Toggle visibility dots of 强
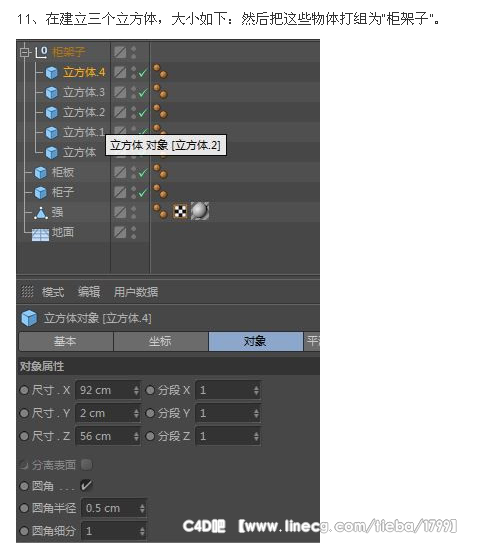The height and width of the screenshot is (543, 483). (134, 212)
